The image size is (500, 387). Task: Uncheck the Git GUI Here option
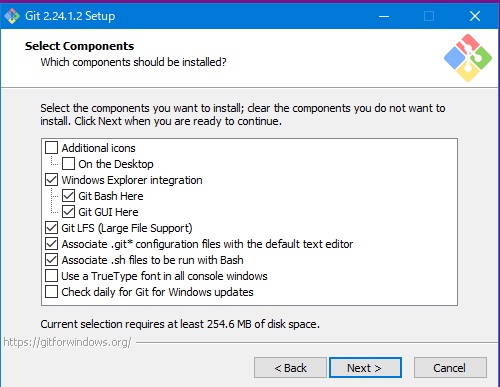click(x=68, y=212)
